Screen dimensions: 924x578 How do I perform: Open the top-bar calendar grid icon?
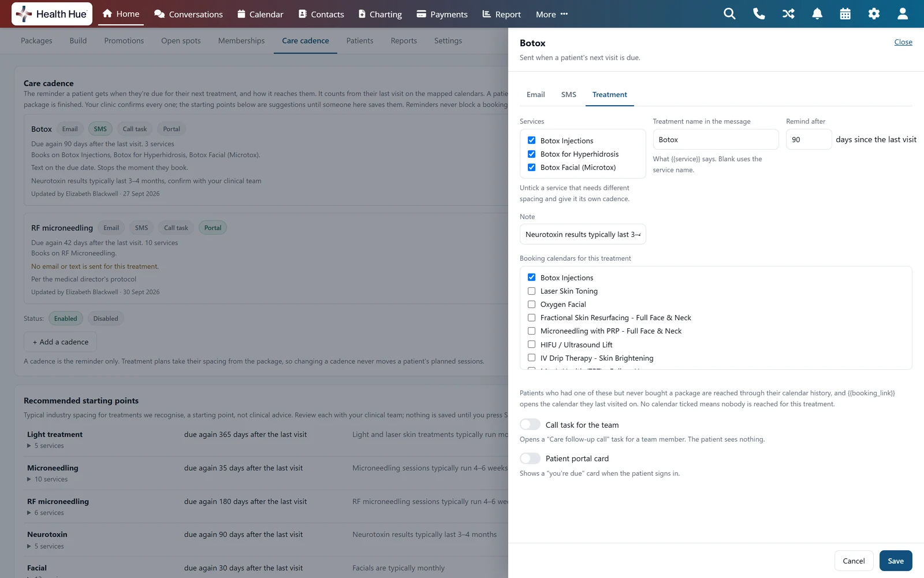point(845,14)
